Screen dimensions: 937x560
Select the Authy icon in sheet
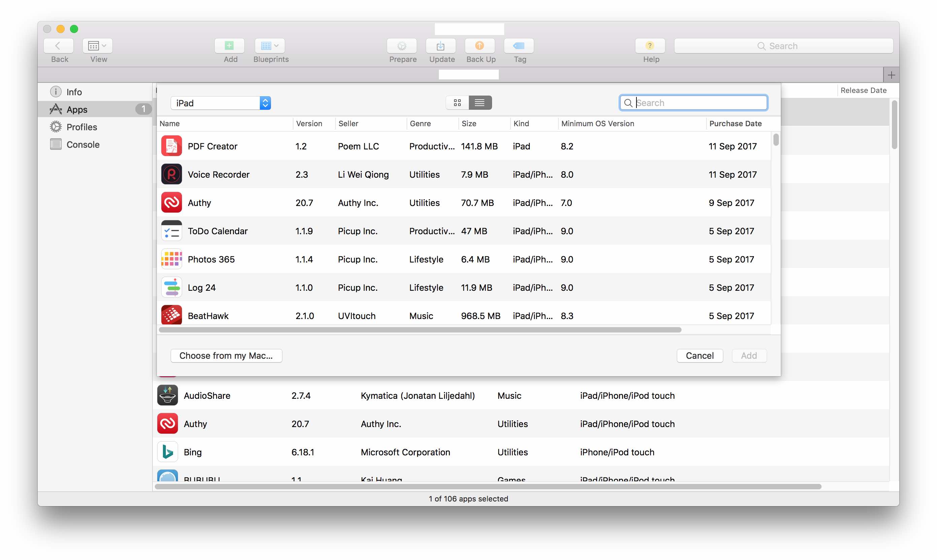pos(171,202)
